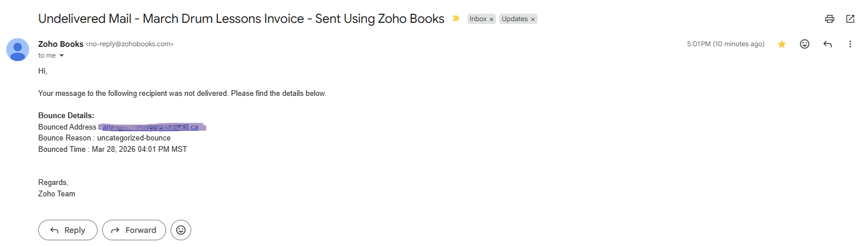This screenshot has width=868, height=246.
Task: Click the no-reply@zohobooks.com sender address
Action: click(130, 44)
